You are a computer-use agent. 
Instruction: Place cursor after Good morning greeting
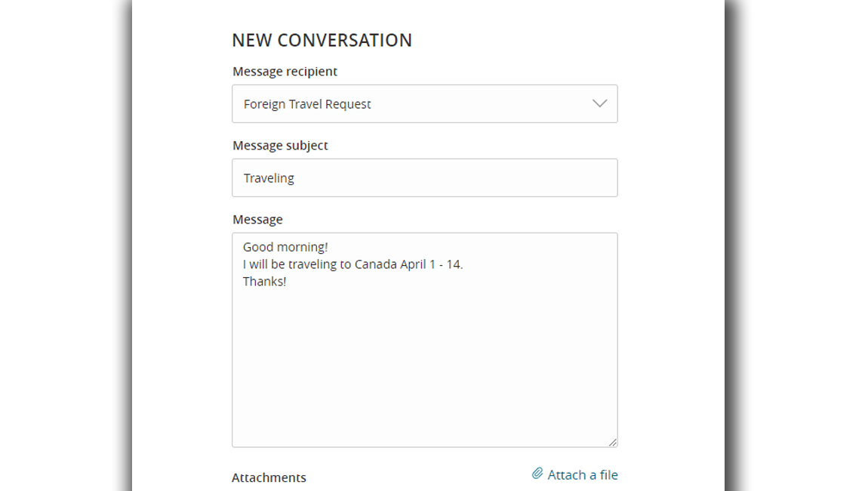click(328, 246)
